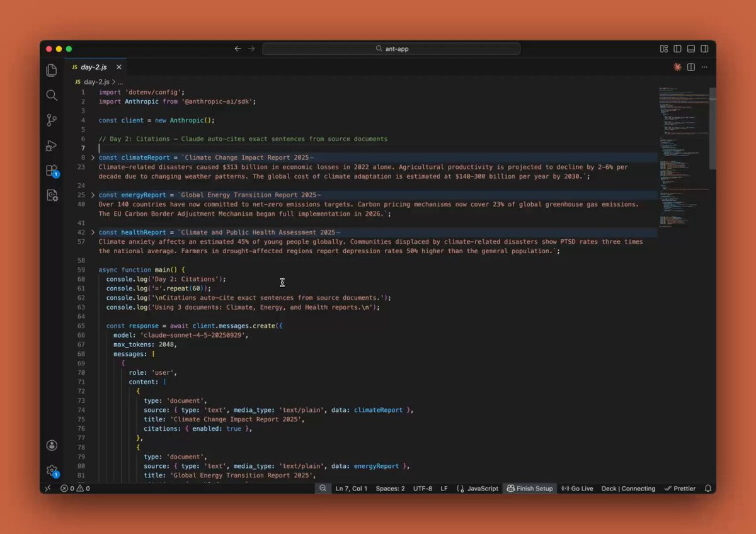Click the Day 2: Citations comment line
Viewport: 756px width, 534px height.
pyautogui.click(x=243, y=139)
